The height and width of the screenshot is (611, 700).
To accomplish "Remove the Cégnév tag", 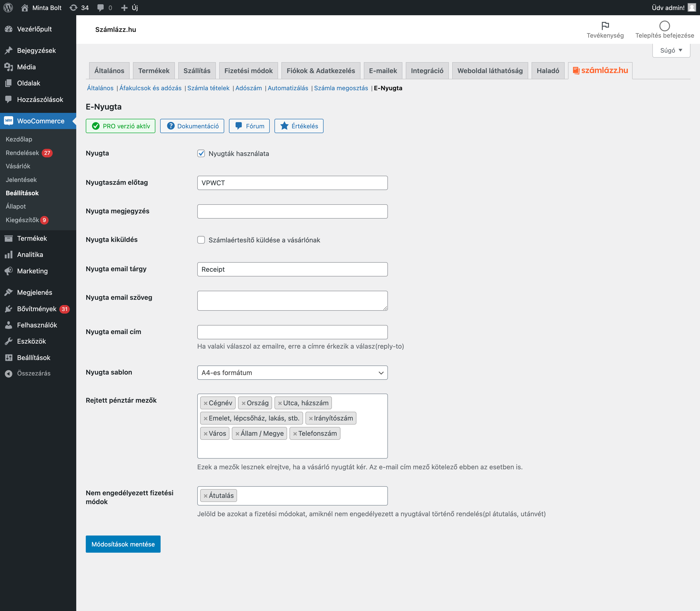I will point(206,403).
